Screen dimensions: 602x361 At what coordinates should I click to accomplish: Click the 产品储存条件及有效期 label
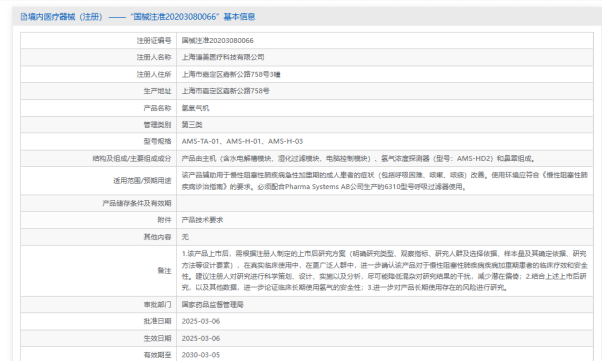click(137, 203)
